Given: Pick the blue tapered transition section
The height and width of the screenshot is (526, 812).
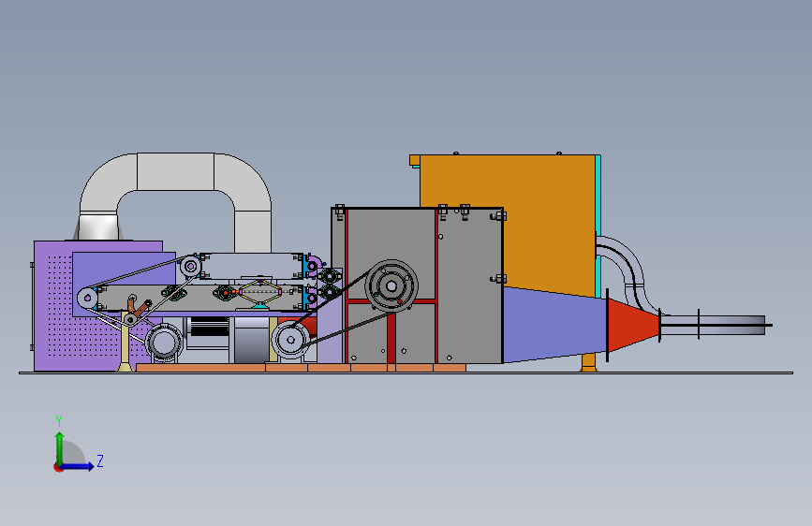Looking at the screenshot, I should point(554,325).
